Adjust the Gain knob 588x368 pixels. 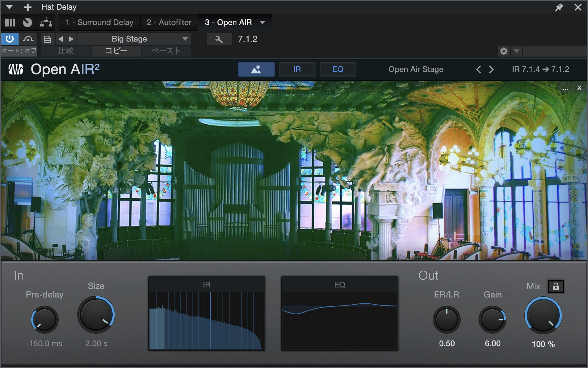pyautogui.click(x=493, y=319)
